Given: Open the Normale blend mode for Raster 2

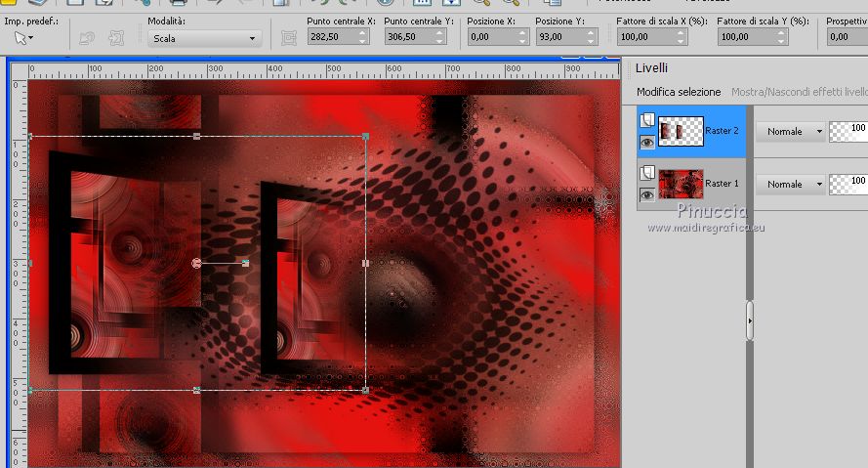Looking at the screenshot, I should click(791, 131).
